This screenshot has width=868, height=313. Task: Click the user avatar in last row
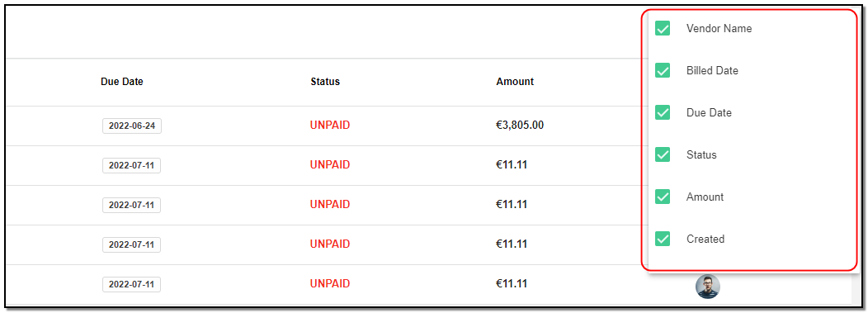tap(707, 287)
